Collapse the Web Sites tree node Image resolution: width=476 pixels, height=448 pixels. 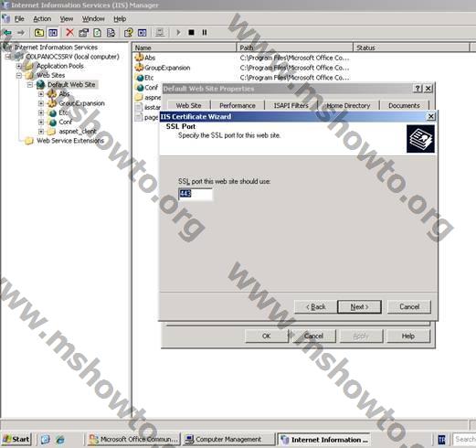tap(19, 75)
